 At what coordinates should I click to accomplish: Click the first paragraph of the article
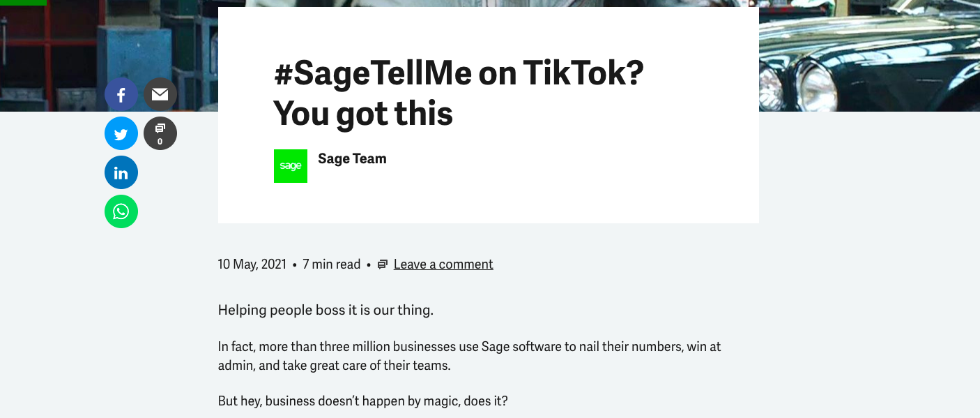click(325, 310)
